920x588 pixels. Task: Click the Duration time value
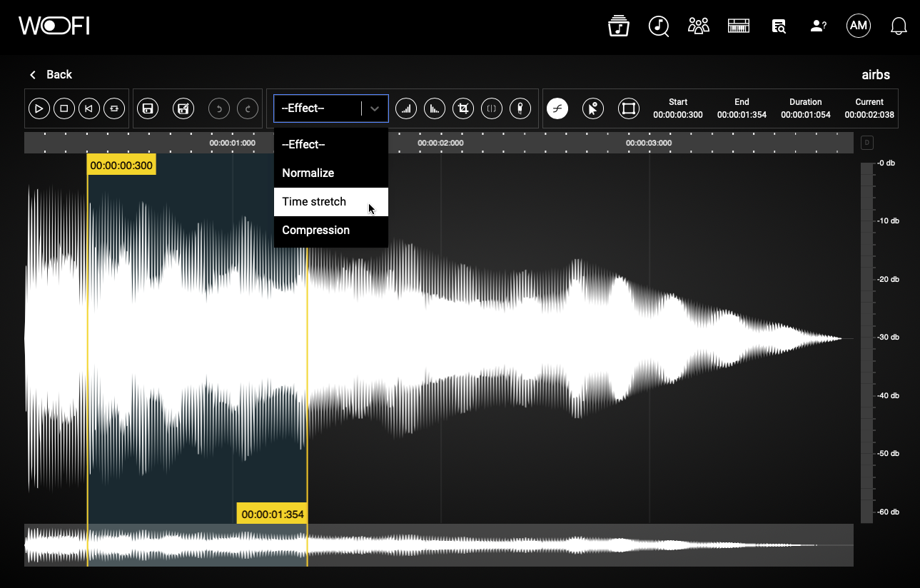806,114
